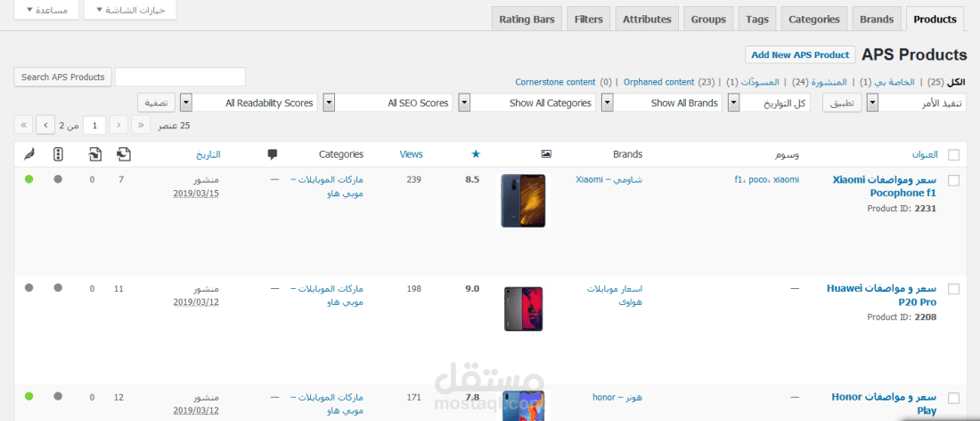
Task: Open product titled Honor Play
Action: [884, 403]
